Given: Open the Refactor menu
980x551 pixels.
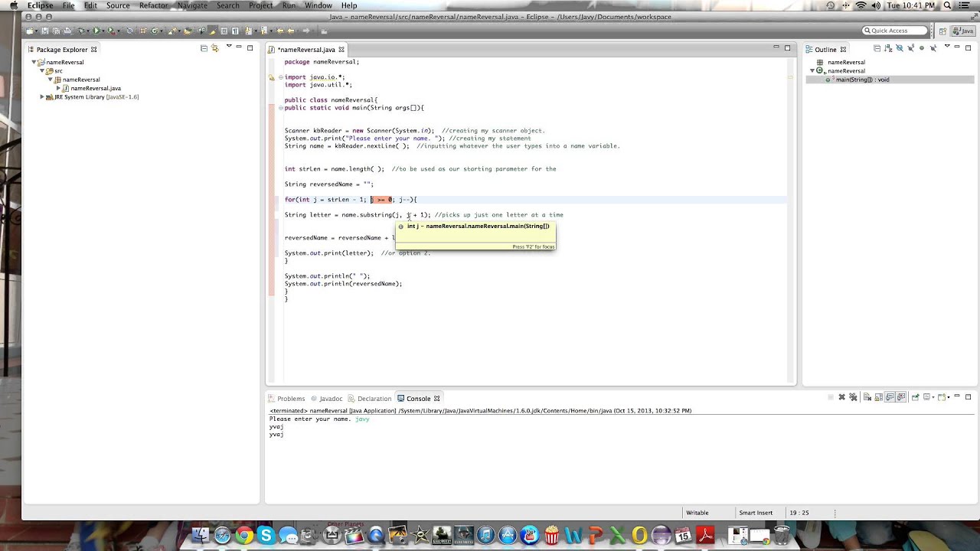Looking at the screenshot, I should point(153,5).
